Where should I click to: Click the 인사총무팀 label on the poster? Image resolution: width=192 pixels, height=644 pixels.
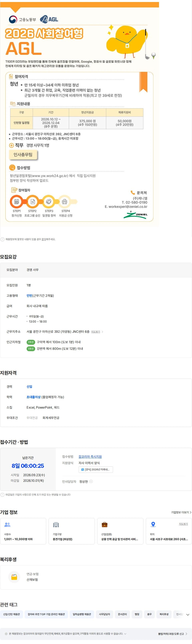23,154
